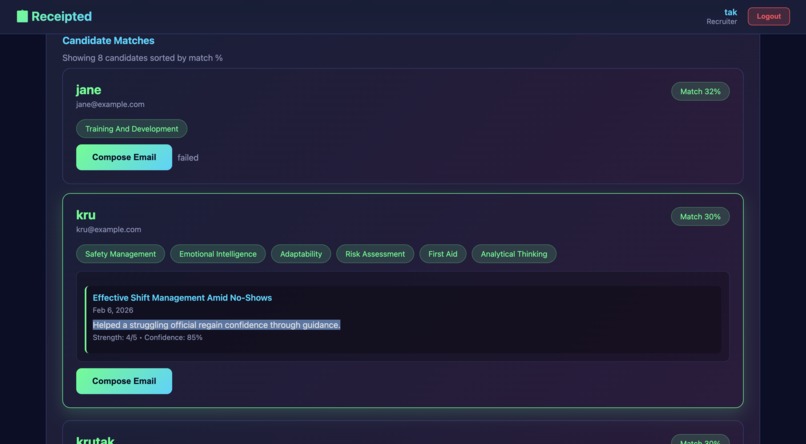The height and width of the screenshot is (444, 806).
Task: Select the Candidate Matches heading
Action: [x=108, y=41]
